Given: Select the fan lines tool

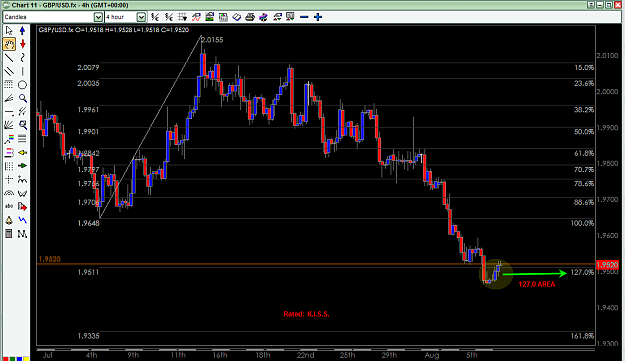Looking at the screenshot, I should click(x=9, y=98).
